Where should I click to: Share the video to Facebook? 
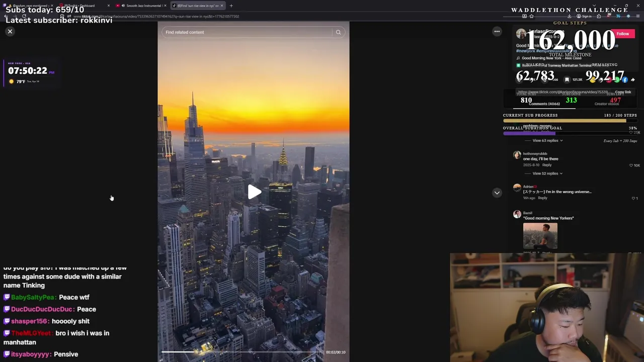[625, 79]
